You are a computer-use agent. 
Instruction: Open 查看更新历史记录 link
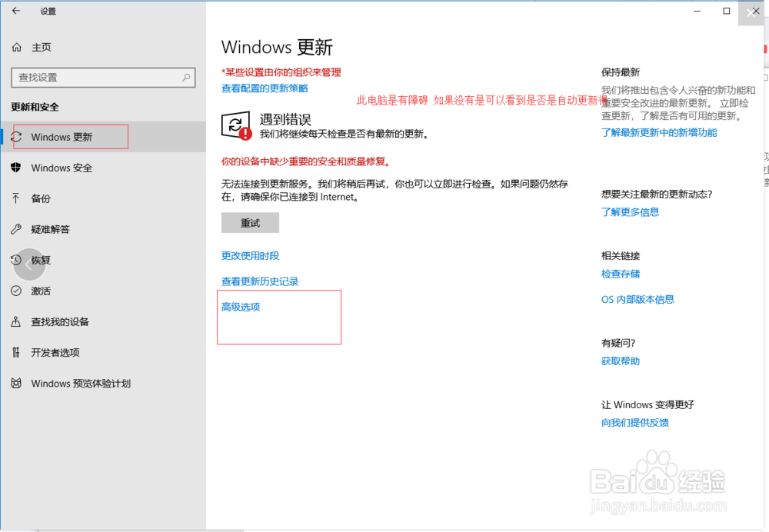coord(260,281)
